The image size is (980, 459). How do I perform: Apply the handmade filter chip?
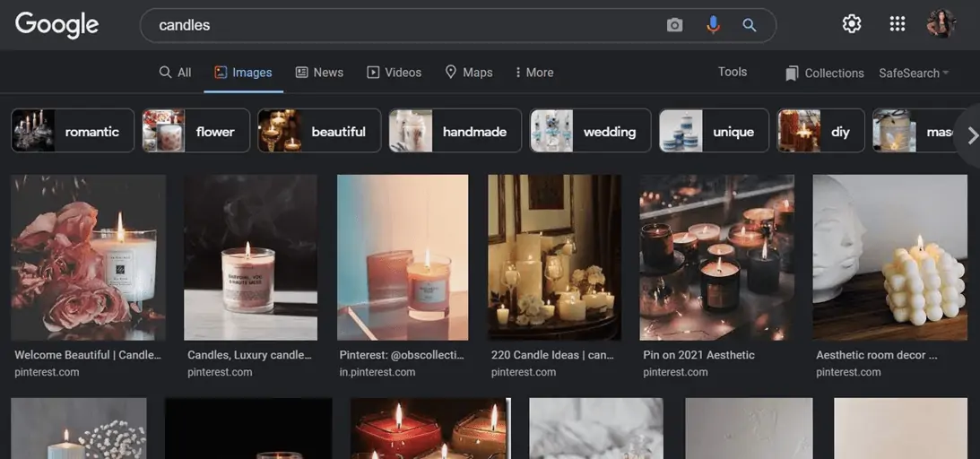tap(455, 131)
